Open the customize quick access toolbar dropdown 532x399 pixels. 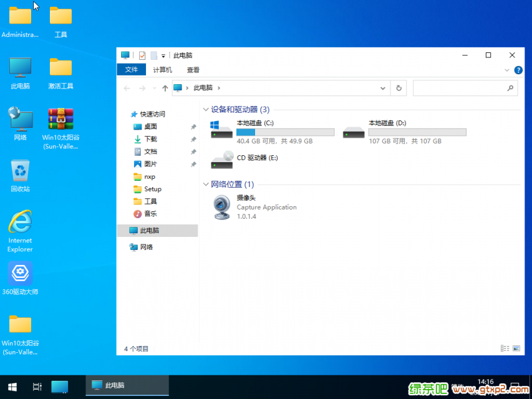click(163, 55)
